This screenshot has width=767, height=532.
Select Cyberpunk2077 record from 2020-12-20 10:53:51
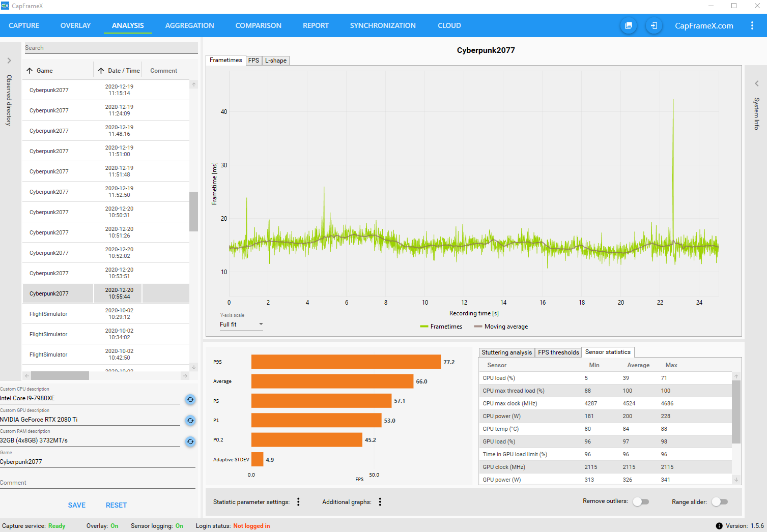pyautogui.click(x=106, y=273)
